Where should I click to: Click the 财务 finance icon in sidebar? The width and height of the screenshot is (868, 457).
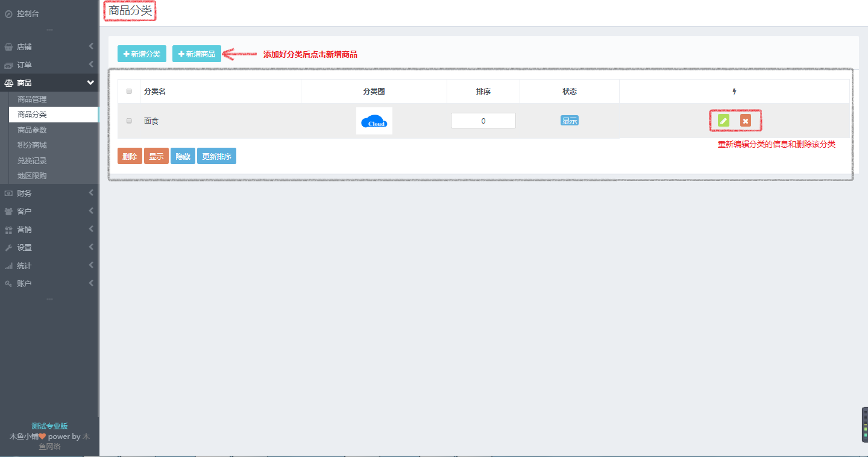click(8, 194)
